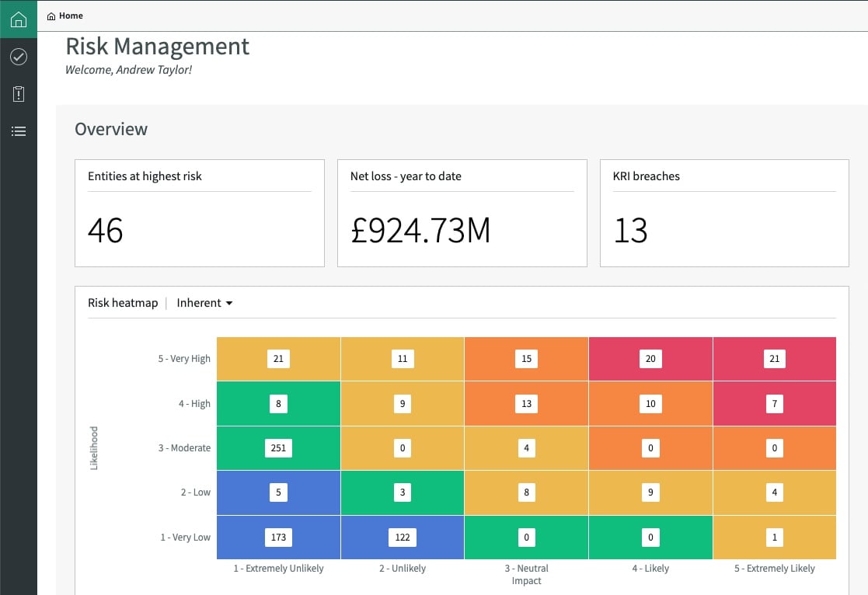Click the blue cell showing 5 in Low row
The image size is (868, 595).
pos(278,492)
